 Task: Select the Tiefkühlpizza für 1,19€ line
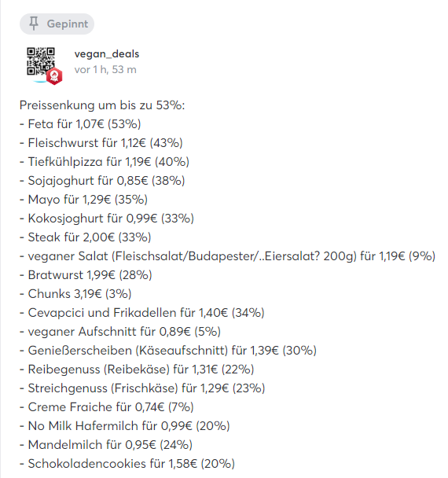coord(105,162)
